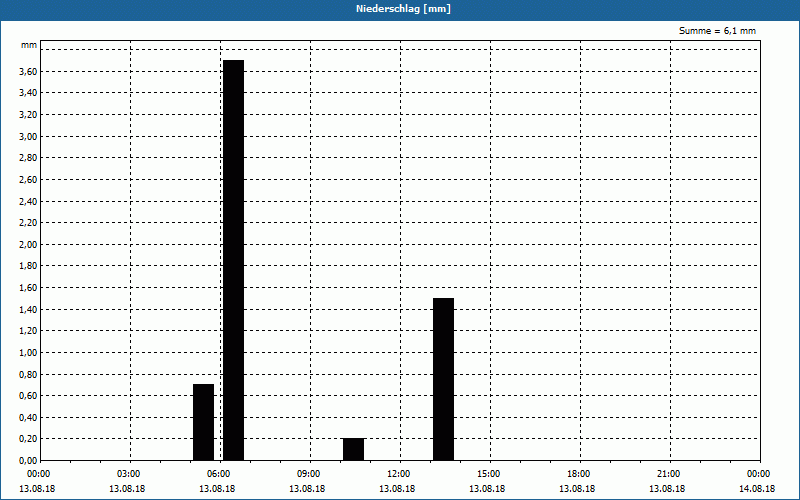Select the 06:00 time axis label

pos(219,474)
